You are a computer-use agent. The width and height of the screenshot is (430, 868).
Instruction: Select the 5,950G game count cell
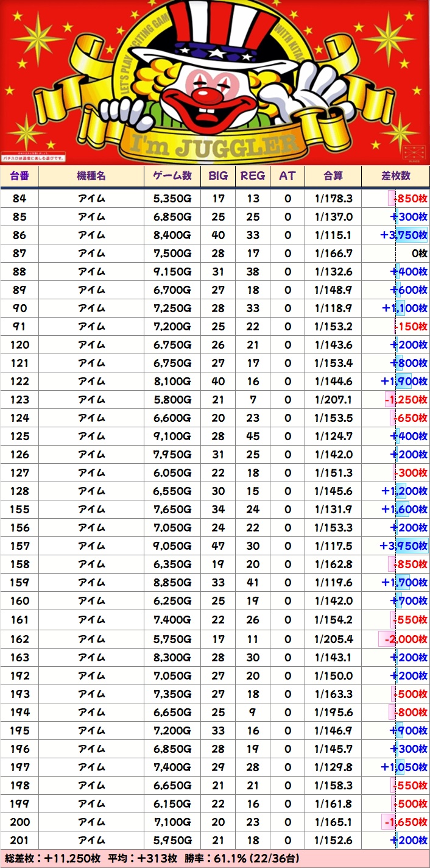tap(173, 840)
